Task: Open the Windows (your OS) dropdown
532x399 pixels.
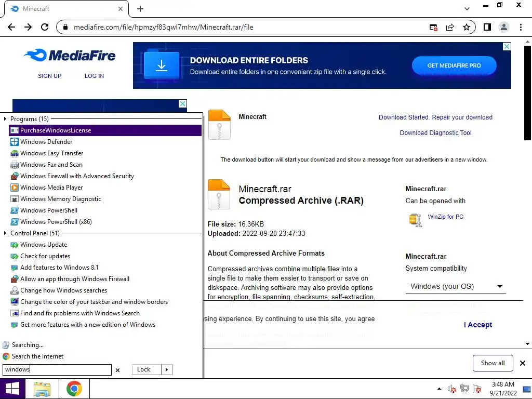Action: [456, 286]
